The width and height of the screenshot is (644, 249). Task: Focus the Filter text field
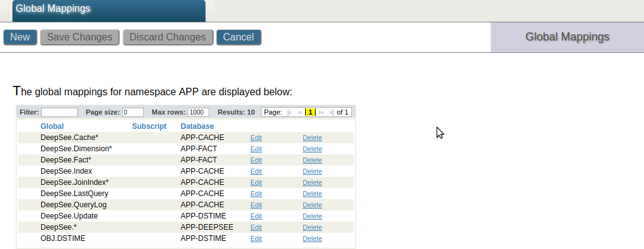tap(59, 113)
